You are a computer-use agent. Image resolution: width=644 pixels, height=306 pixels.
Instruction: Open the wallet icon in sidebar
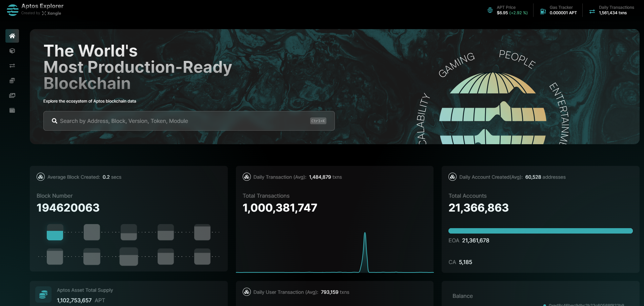click(x=12, y=110)
